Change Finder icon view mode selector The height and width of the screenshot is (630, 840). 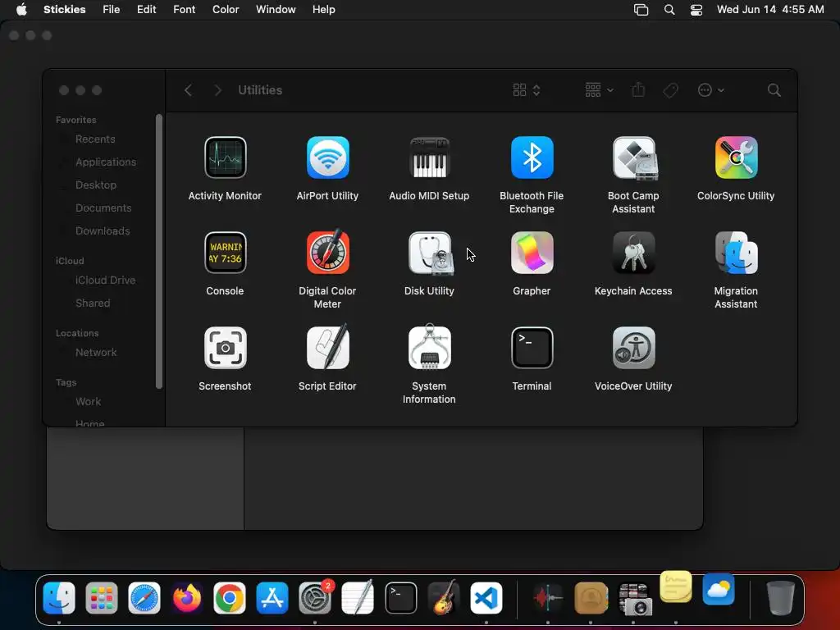(x=526, y=90)
